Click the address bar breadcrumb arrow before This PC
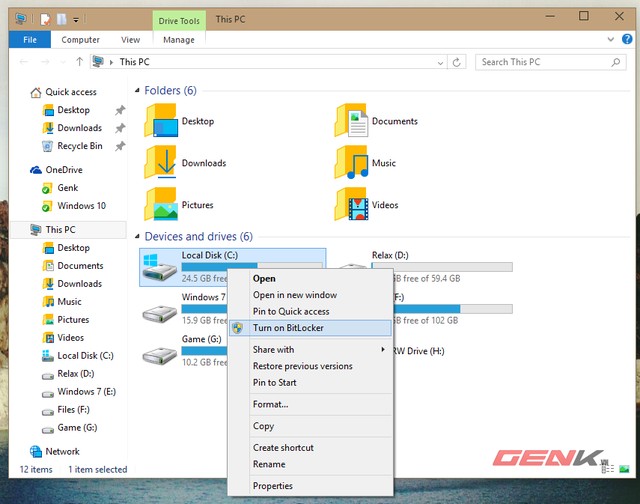 [x=111, y=62]
